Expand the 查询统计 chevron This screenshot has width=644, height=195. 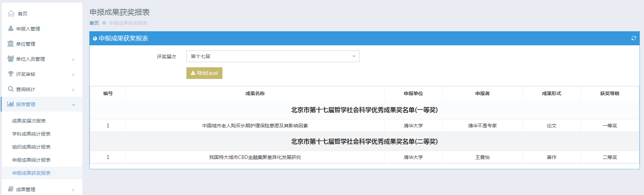[73, 90]
